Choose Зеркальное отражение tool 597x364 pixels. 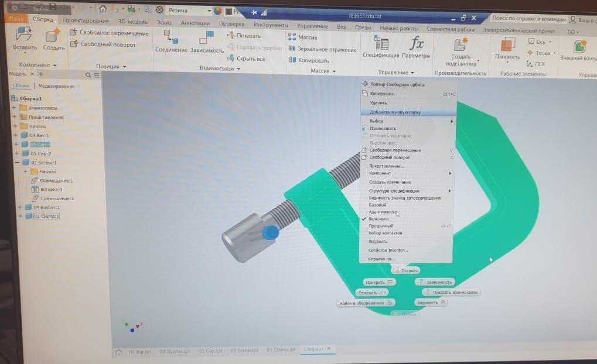322,49
